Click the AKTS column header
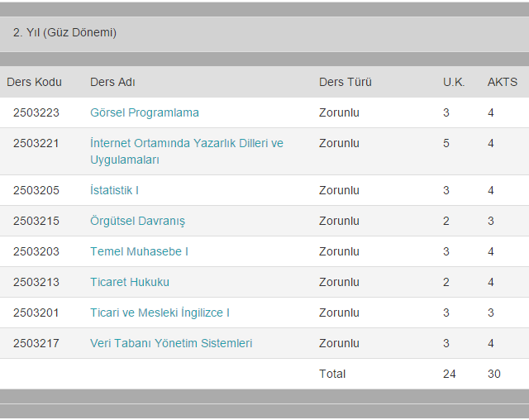The width and height of the screenshot is (529, 420). click(x=502, y=82)
